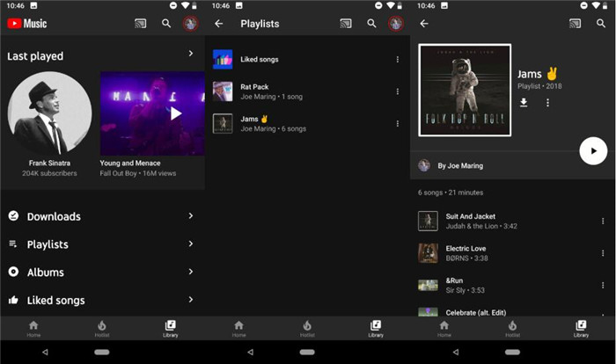Open the Frank Sinatra artist thumbnail
Viewport: 616px width, 364px height.
[x=49, y=113]
